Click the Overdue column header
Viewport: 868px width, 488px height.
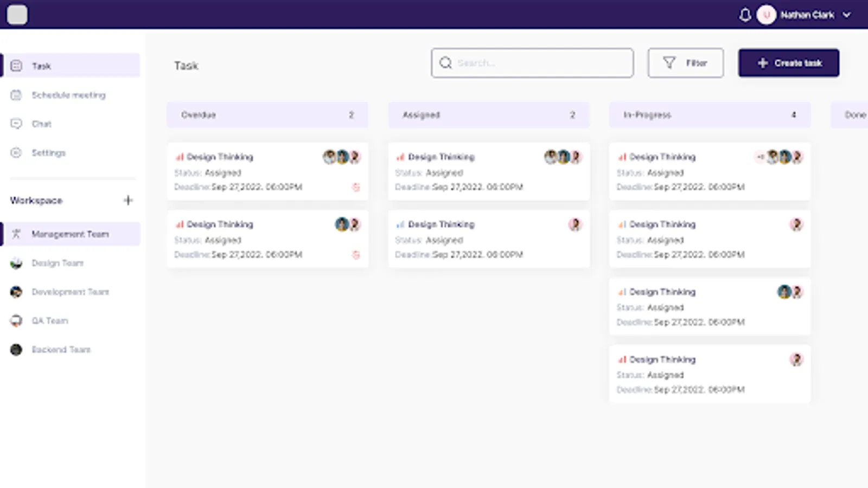(267, 114)
